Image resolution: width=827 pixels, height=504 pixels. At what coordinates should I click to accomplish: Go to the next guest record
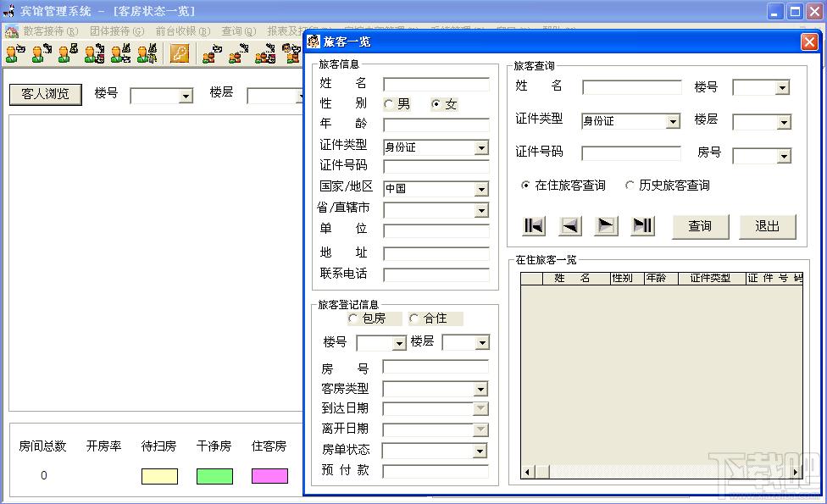click(x=607, y=225)
